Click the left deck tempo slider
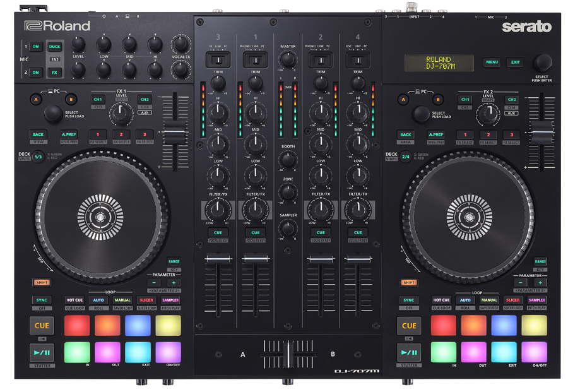This screenshot has height=392, width=568. click(x=175, y=133)
